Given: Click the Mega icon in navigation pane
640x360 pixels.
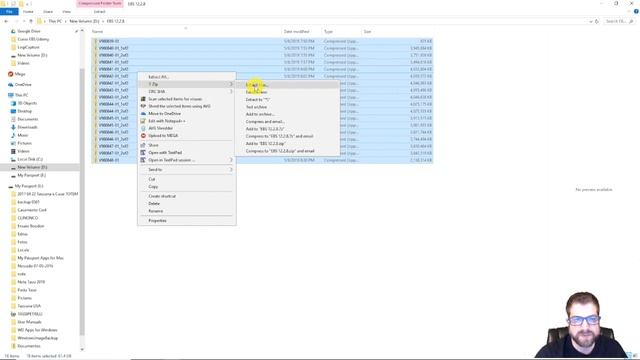Looking at the screenshot, I should coord(11,74).
